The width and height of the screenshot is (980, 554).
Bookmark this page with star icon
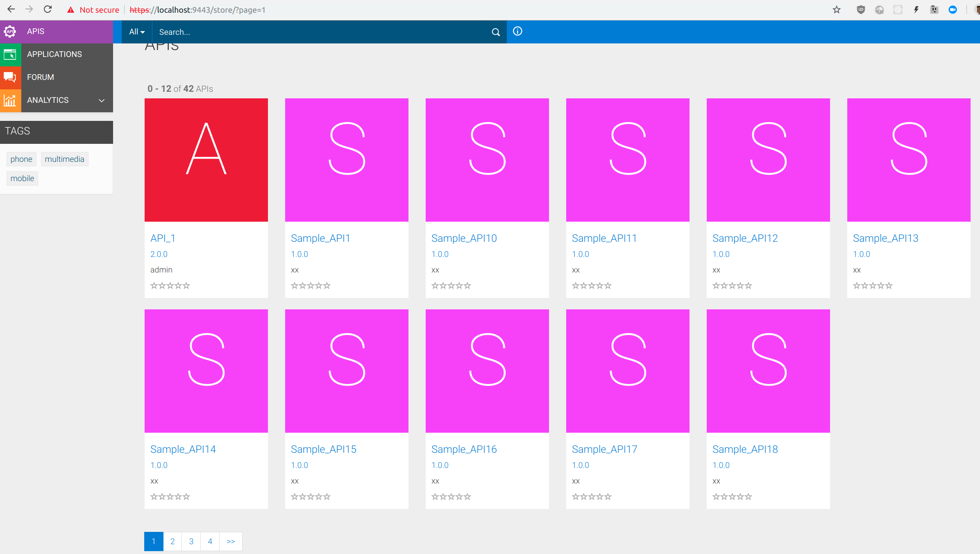click(x=837, y=10)
